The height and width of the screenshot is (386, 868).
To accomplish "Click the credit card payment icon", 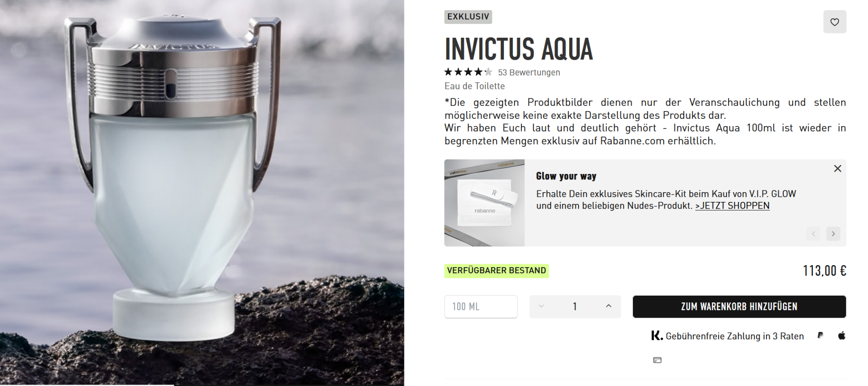I will [x=657, y=360].
